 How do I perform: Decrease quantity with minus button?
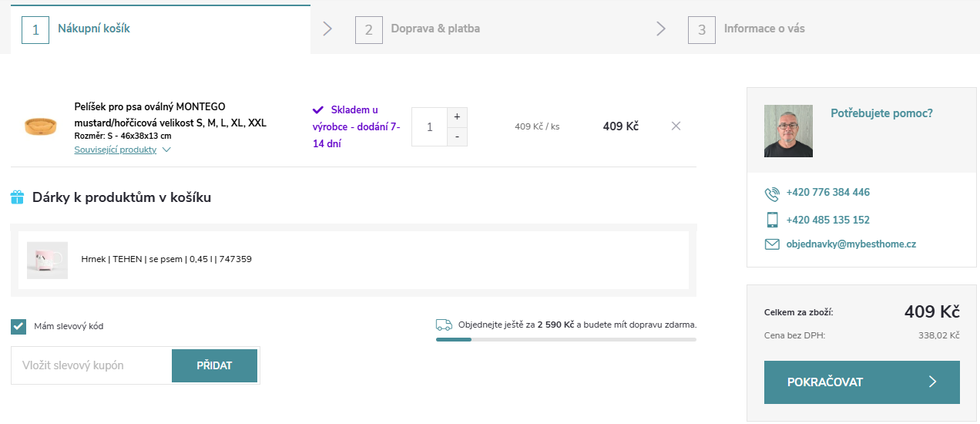(457, 136)
